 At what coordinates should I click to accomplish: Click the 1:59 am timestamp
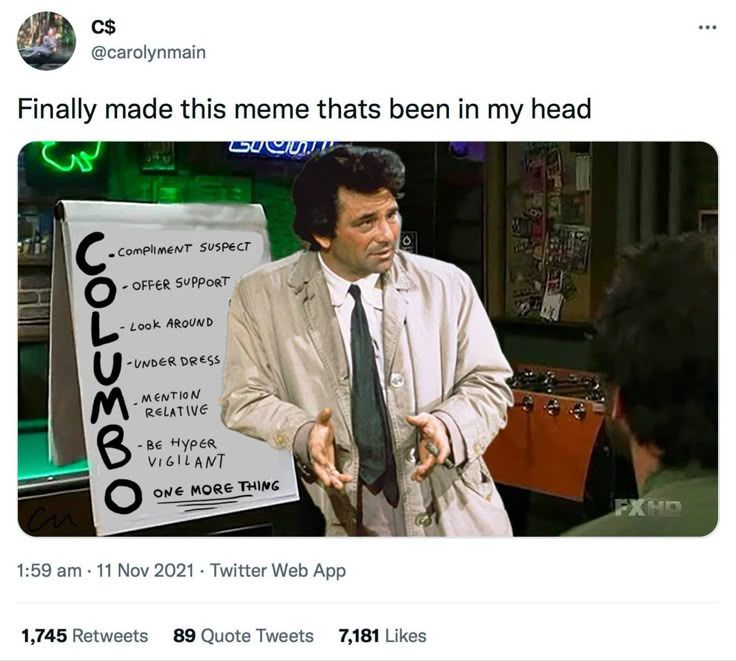pos(49,571)
